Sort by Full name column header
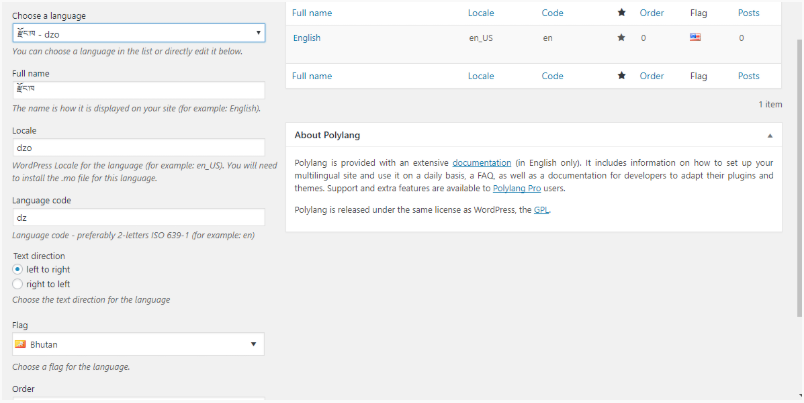The height and width of the screenshot is (403, 804). (x=312, y=13)
